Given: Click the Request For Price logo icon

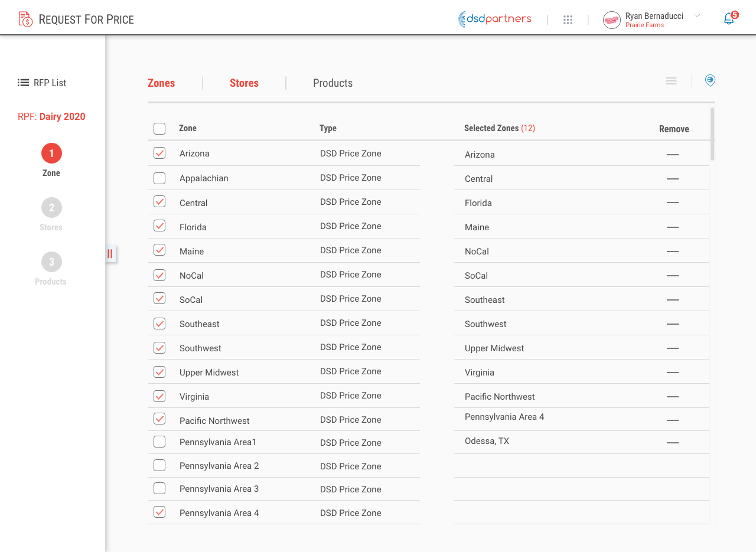Looking at the screenshot, I should (x=25, y=19).
